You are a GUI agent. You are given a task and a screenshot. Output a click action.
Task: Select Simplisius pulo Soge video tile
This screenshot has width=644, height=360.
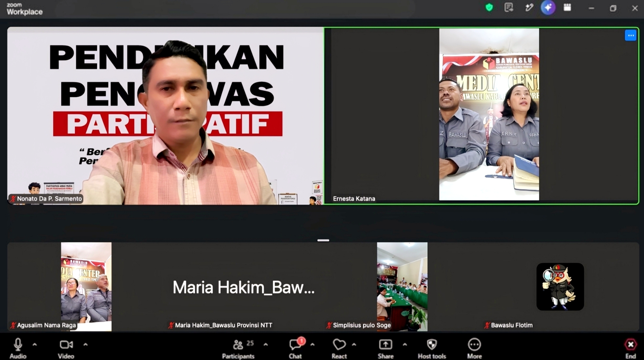click(x=402, y=287)
